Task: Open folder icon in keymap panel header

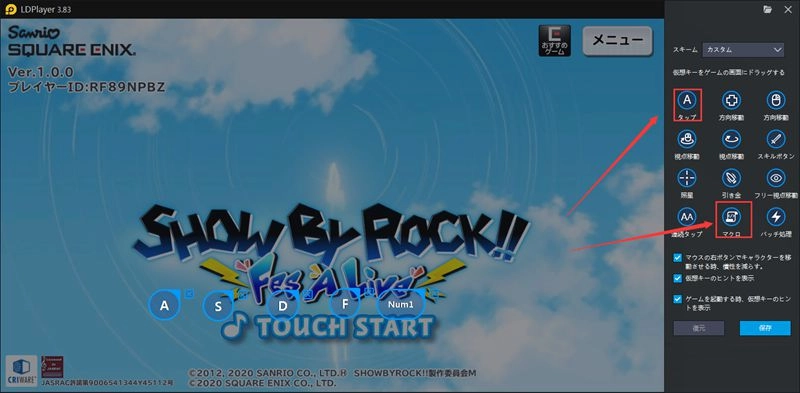Action: click(767, 9)
